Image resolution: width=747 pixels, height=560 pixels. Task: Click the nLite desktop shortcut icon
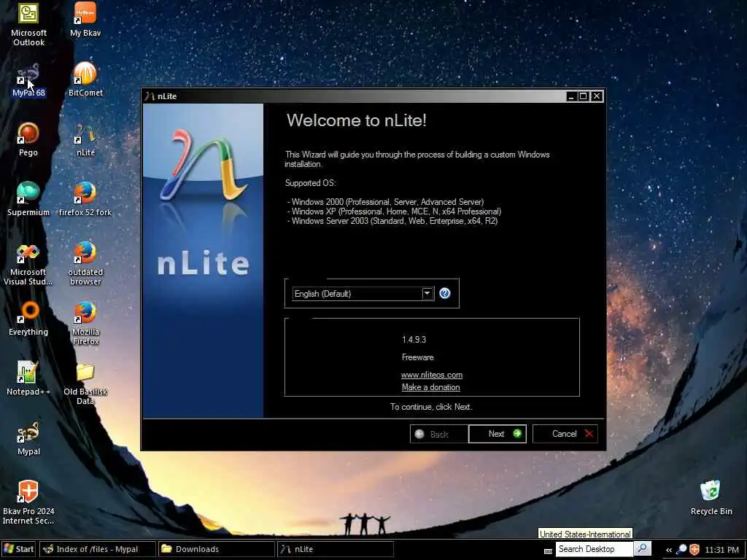pos(85,139)
